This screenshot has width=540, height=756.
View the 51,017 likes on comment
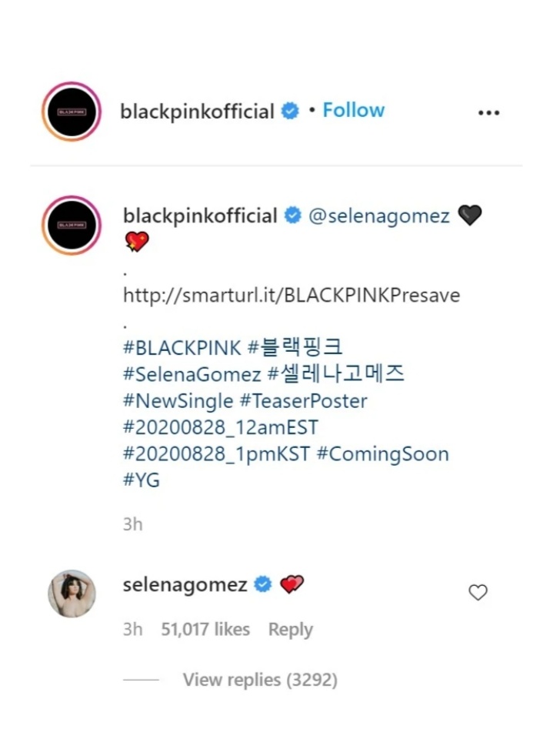click(205, 629)
